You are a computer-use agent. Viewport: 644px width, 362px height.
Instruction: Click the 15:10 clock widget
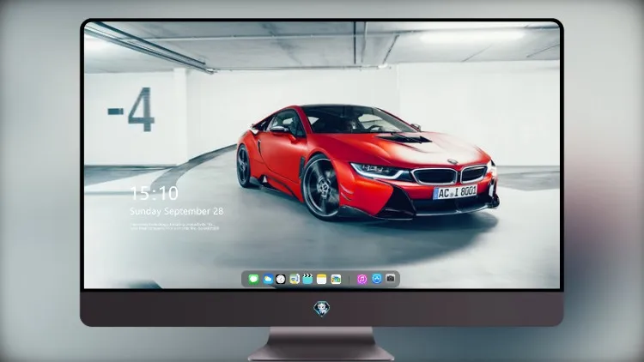coord(155,193)
